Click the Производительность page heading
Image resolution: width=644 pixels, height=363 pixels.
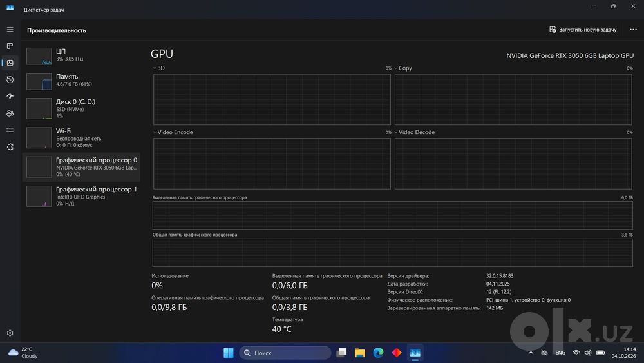(57, 30)
